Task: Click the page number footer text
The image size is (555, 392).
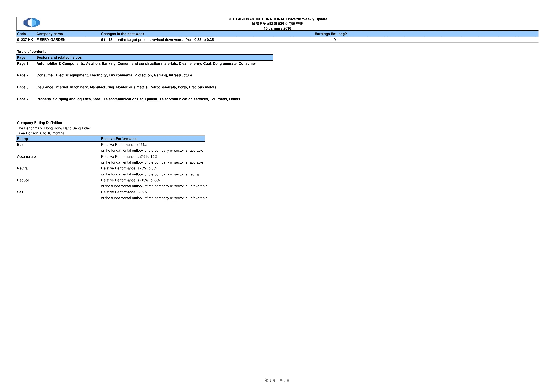Action: tap(277, 380)
